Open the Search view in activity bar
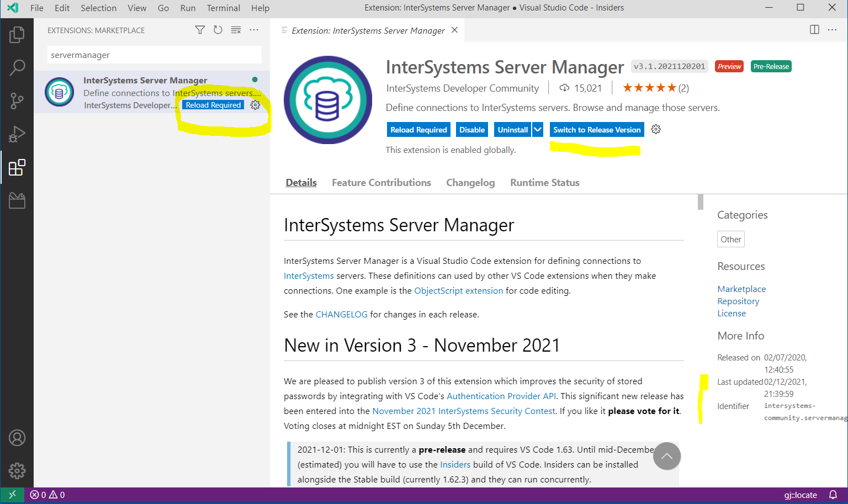 [17, 68]
